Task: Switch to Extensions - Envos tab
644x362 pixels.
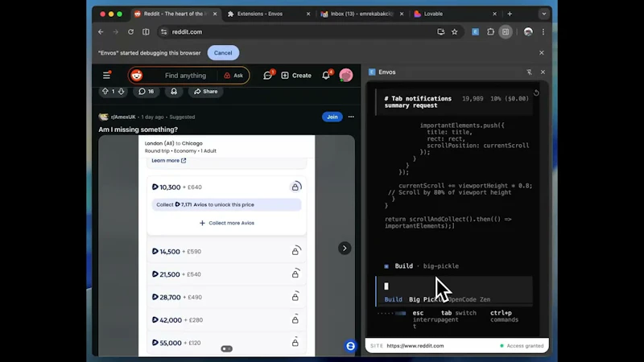Action: (x=259, y=14)
